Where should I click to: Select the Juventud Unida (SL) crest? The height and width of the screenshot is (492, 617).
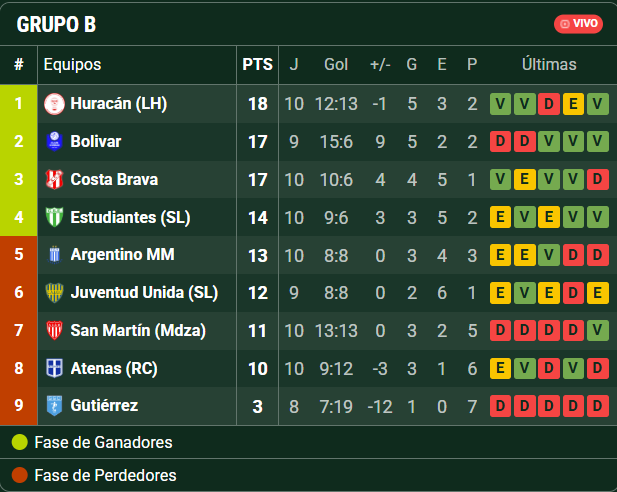coord(54,292)
